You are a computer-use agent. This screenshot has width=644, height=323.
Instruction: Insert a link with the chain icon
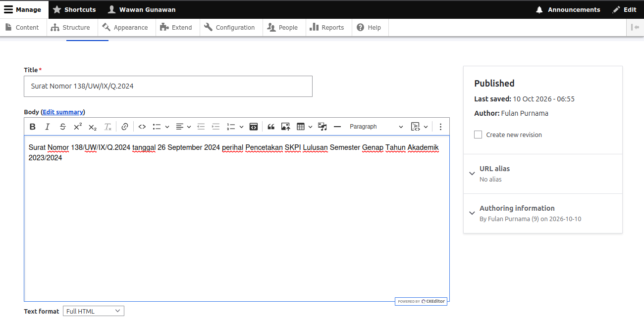pyautogui.click(x=125, y=127)
